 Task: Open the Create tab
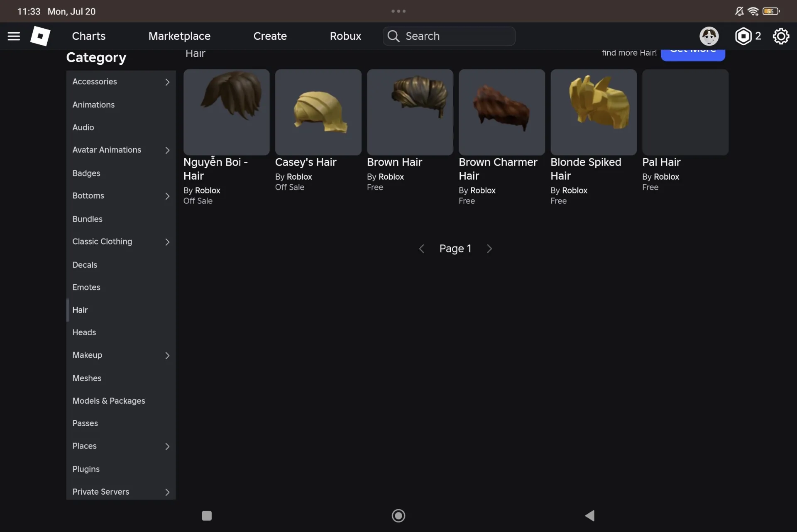[x=270, y=36]
